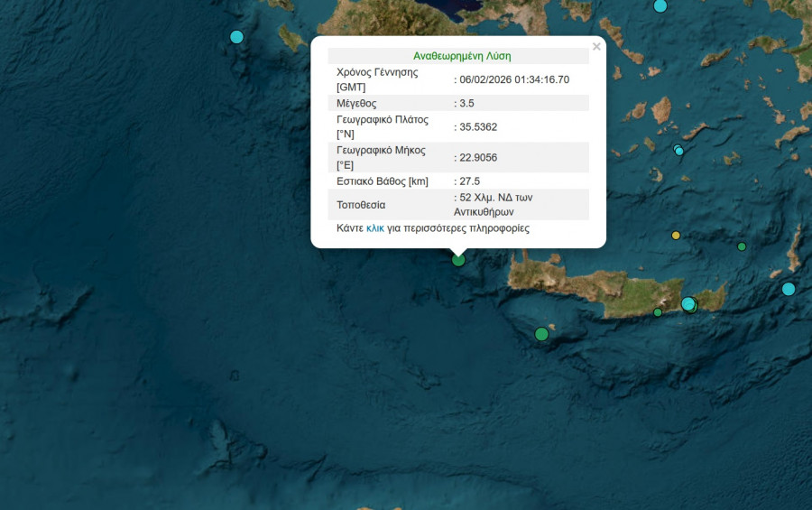This screenshot has width=812, height=510.
Task: Click the longitude value 22.9056
Action: pos(478,158)
